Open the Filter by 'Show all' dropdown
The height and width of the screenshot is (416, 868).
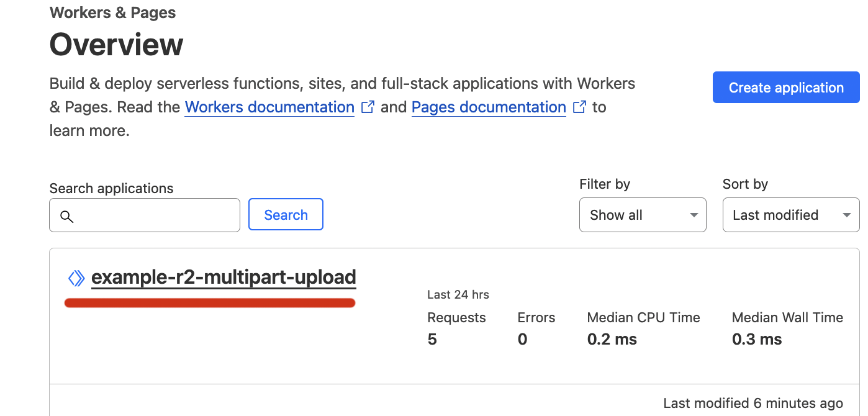coord(642,215)
